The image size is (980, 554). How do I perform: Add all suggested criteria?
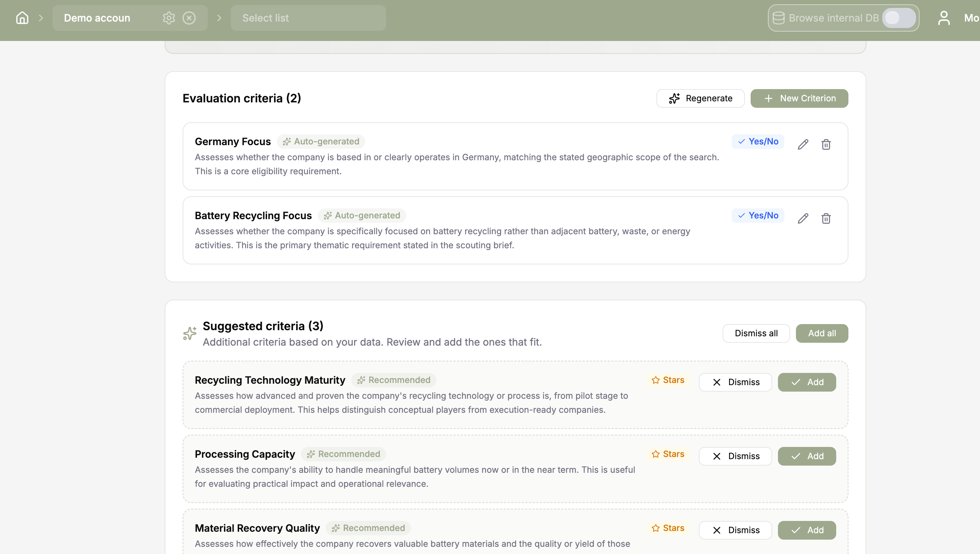point(822,333)
